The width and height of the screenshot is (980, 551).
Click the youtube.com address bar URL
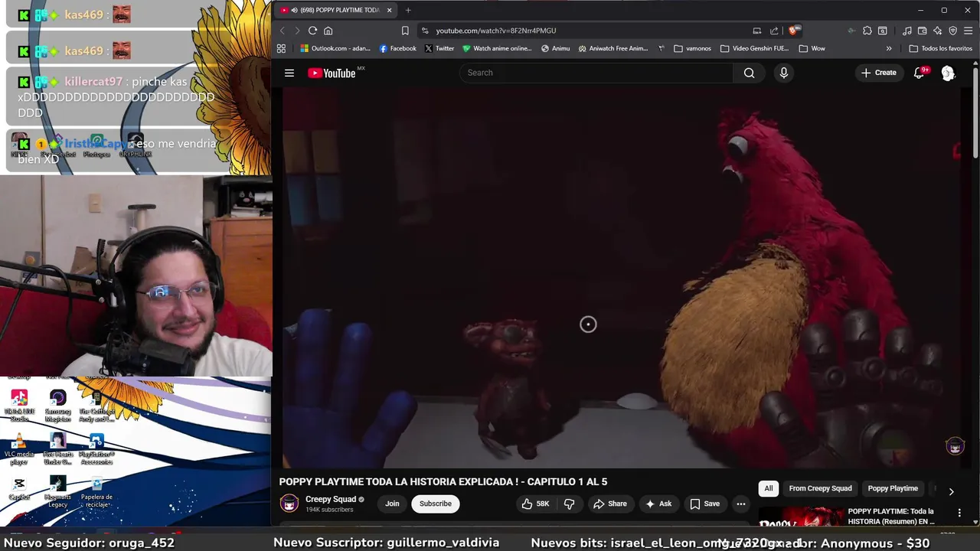(496, 31)
